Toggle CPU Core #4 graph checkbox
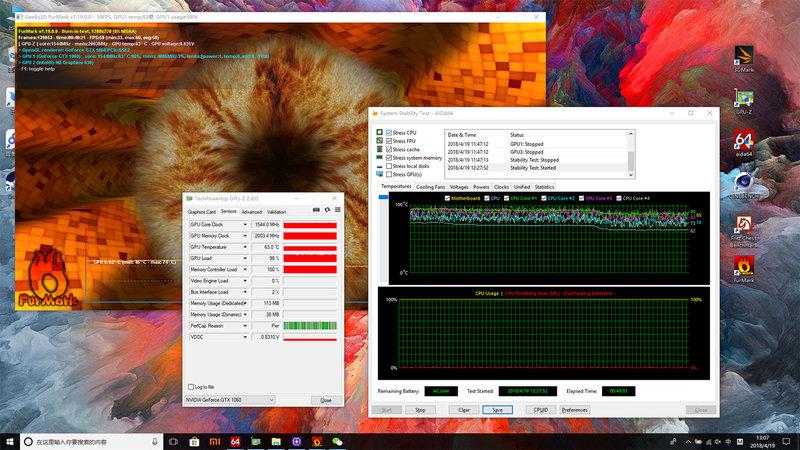800x450 pixels. [619, 198]
